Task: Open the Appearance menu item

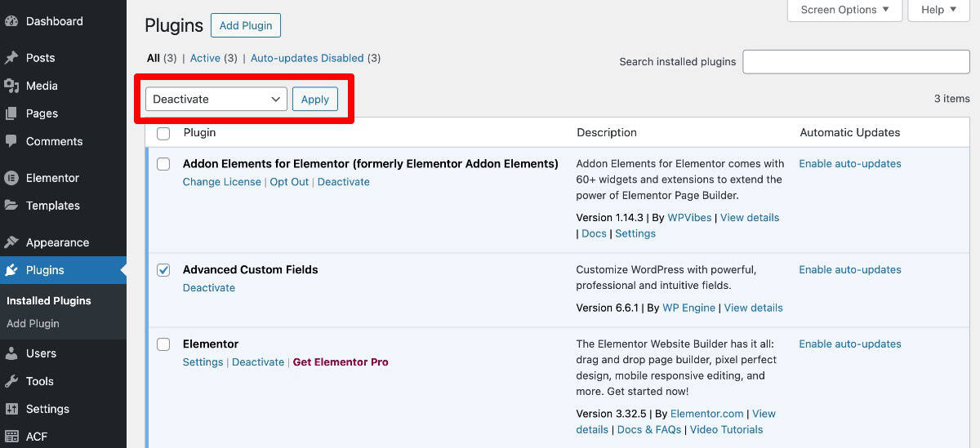Action: point(63,242)
